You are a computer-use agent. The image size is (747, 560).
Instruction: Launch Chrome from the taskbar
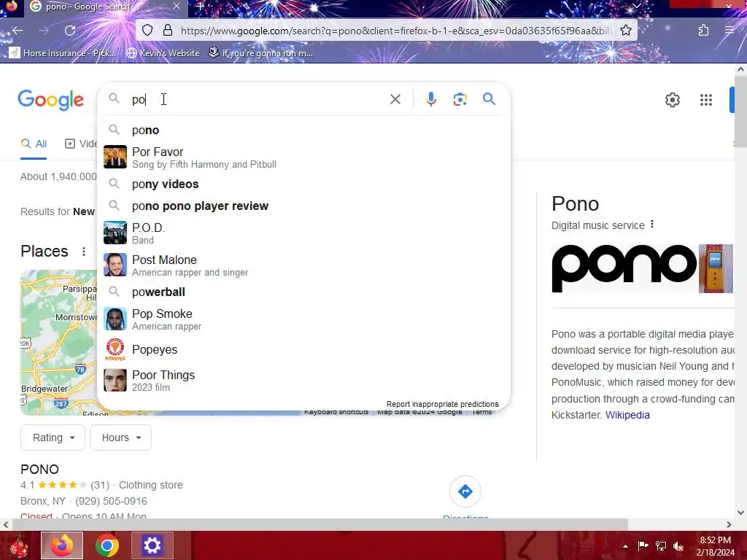(x=107, y=545)
